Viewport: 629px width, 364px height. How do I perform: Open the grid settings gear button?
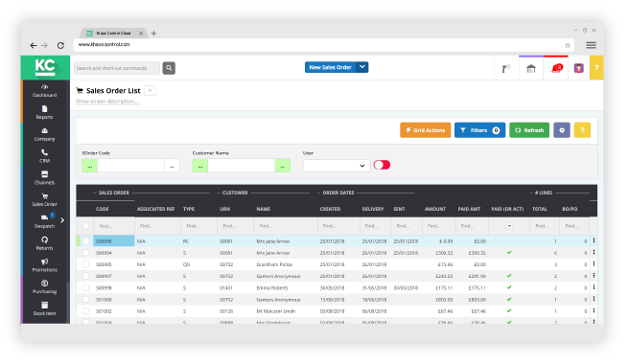(562, 130)
